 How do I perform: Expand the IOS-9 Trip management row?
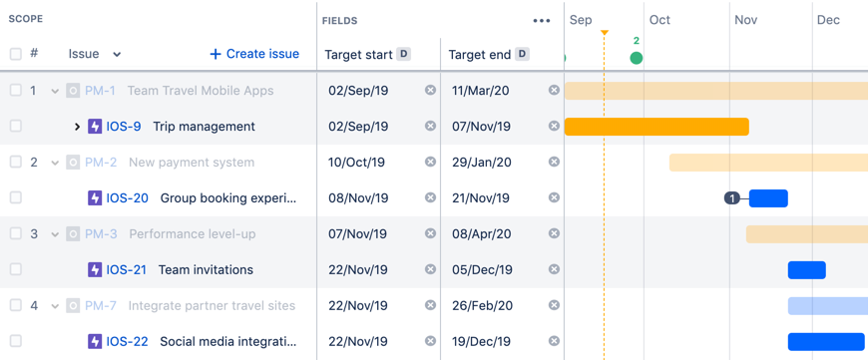78,127
